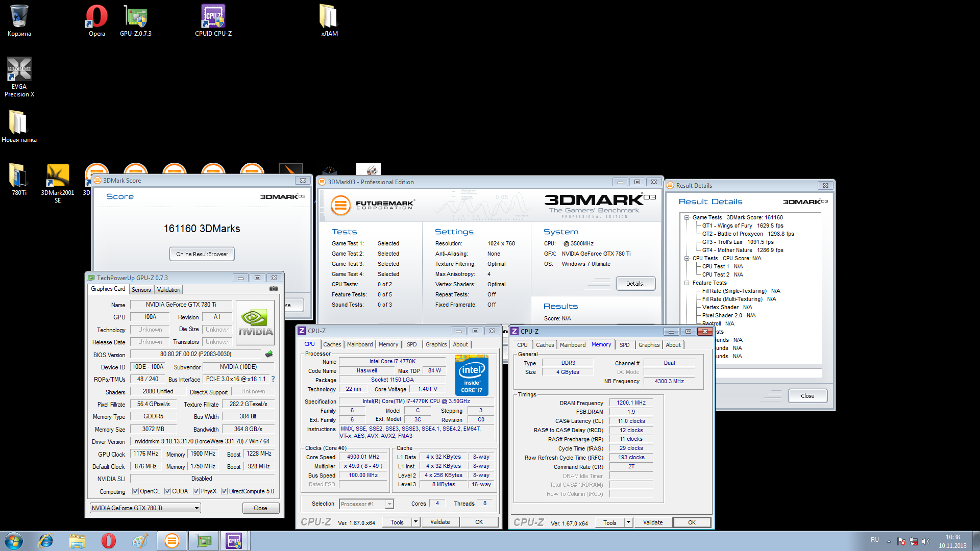Select GT1 - Wings of Fury result row
The height and width of the screenshot is (551, 980).
pyautogui.click(x=742, y=226)
